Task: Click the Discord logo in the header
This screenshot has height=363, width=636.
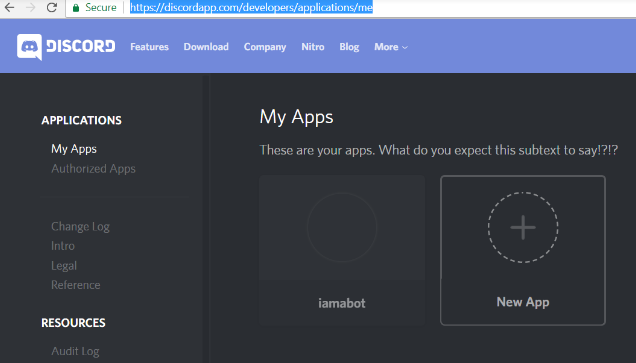Action: (x=66, y=47)
